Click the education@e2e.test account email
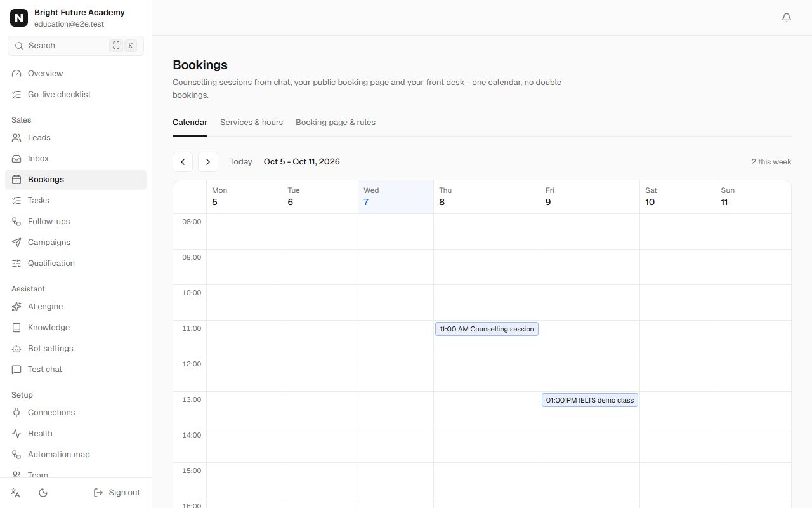 pyautogui.click(x=69, y=24)
